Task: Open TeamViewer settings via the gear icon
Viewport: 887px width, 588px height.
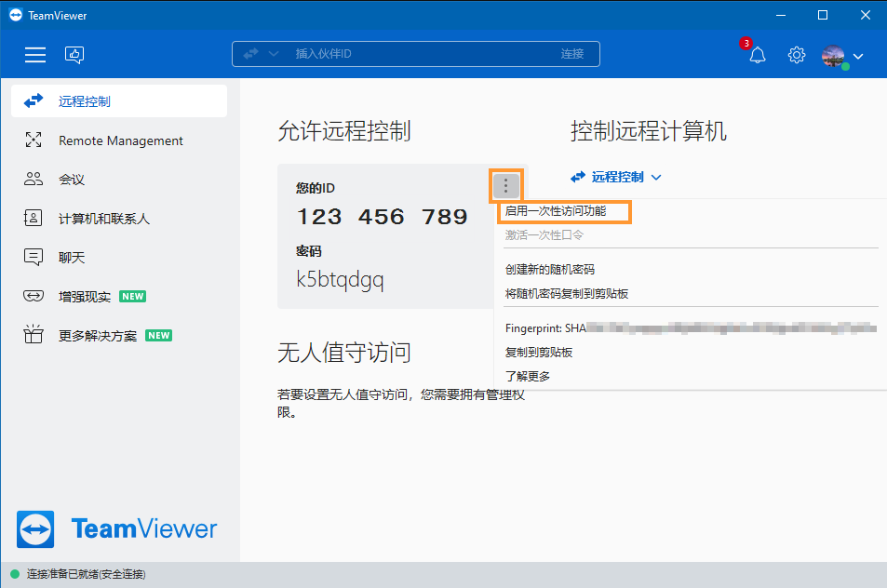Action: [x=796, y=55]
